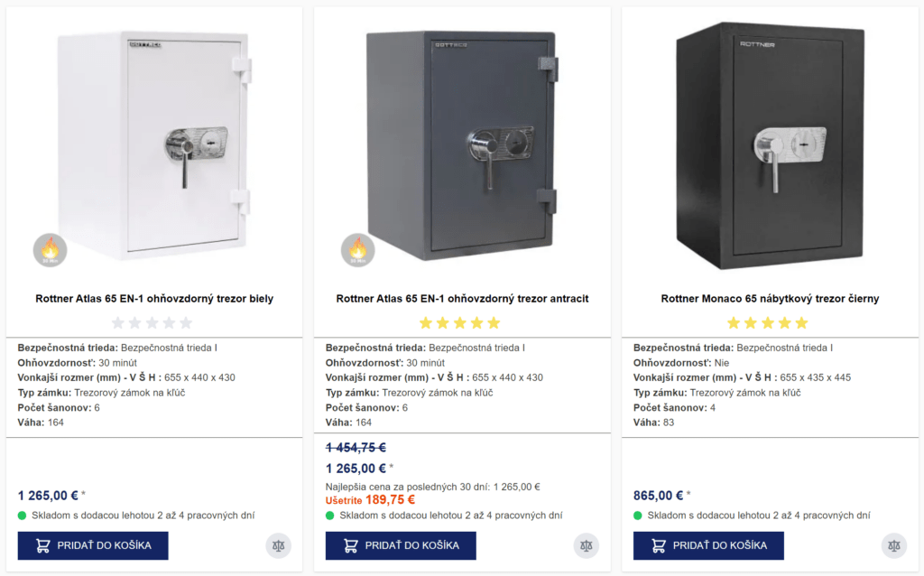Click compare scales icon for anthracite Atlas safe
This screenshot has height=576, width=924.
pos(587,545)
